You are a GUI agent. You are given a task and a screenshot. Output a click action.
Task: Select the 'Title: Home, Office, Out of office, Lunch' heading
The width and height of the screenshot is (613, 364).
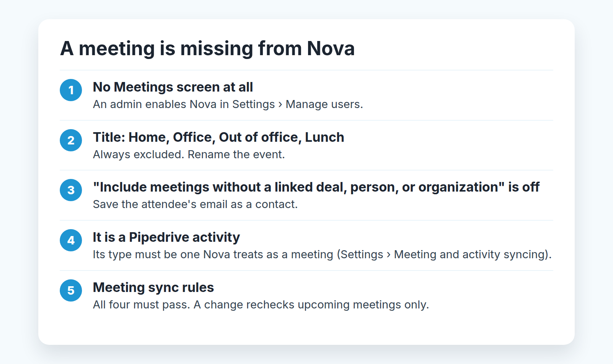tap(218, 137)
